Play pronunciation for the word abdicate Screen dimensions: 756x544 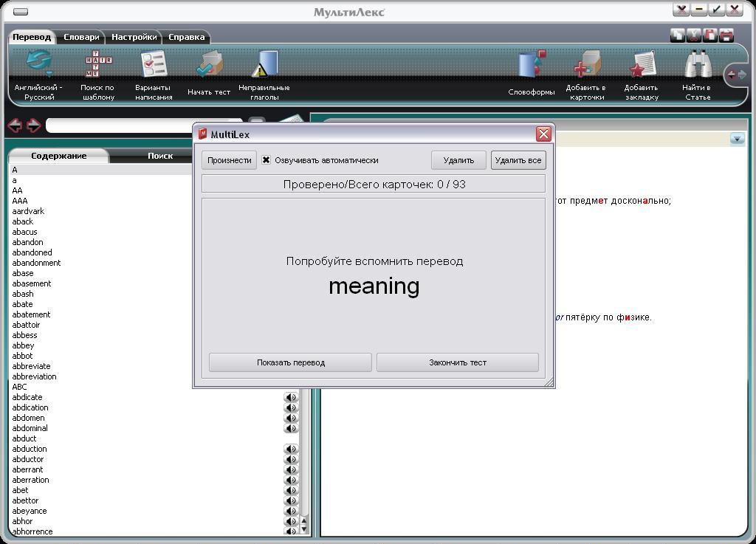tap(291, 397)
